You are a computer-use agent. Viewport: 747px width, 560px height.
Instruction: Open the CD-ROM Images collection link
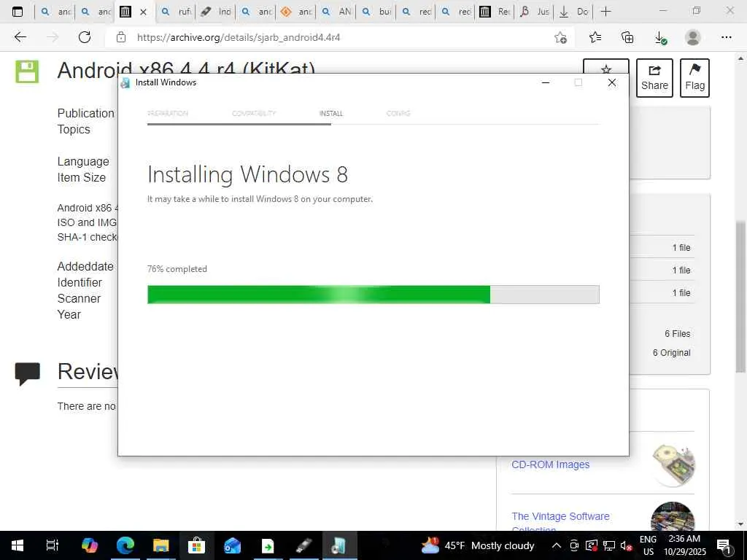(x=550, y=464)
